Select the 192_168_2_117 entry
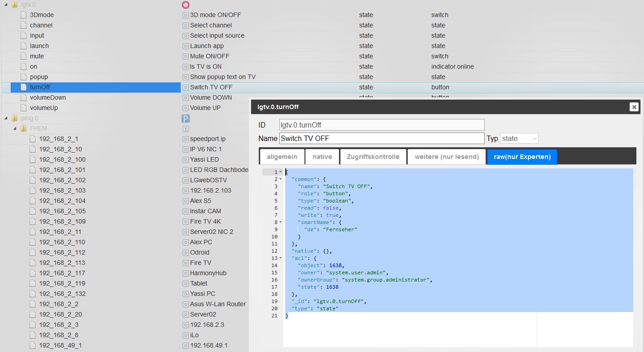The width and height of the screenshot is (644, 352). pos(62,273)
